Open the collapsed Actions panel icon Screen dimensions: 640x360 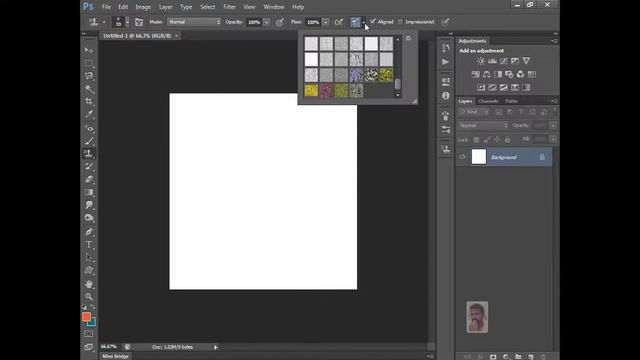coord(445,62)
